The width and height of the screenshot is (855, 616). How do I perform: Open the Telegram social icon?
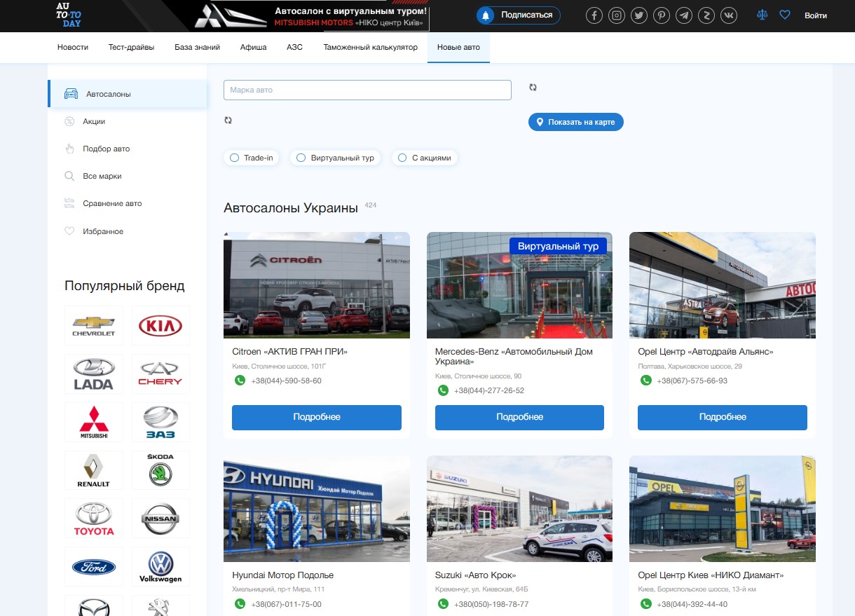pyautogui.click(x=684, y=15)
